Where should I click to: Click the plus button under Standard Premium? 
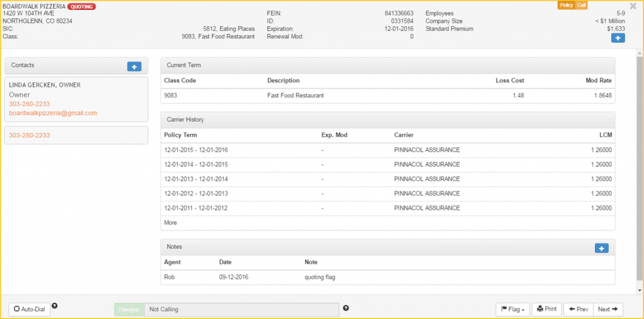point(618,38)
